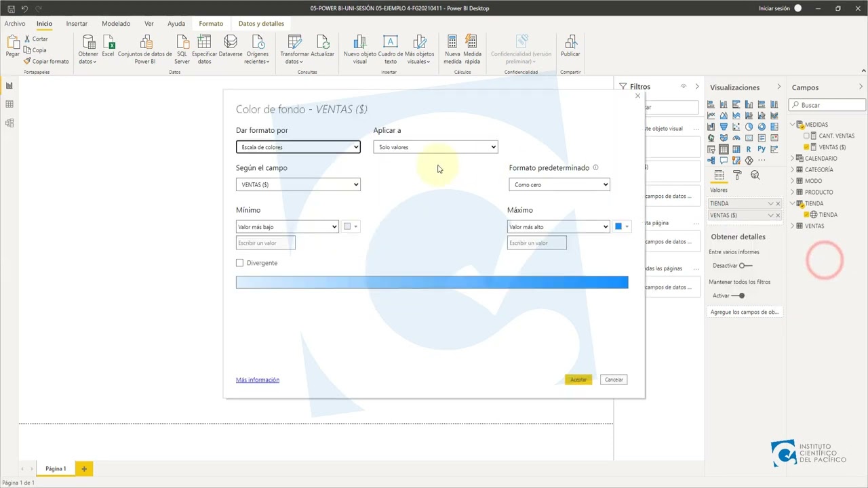Select the Página 1 tab
The image size is (868, 488).
pos(56,468)
